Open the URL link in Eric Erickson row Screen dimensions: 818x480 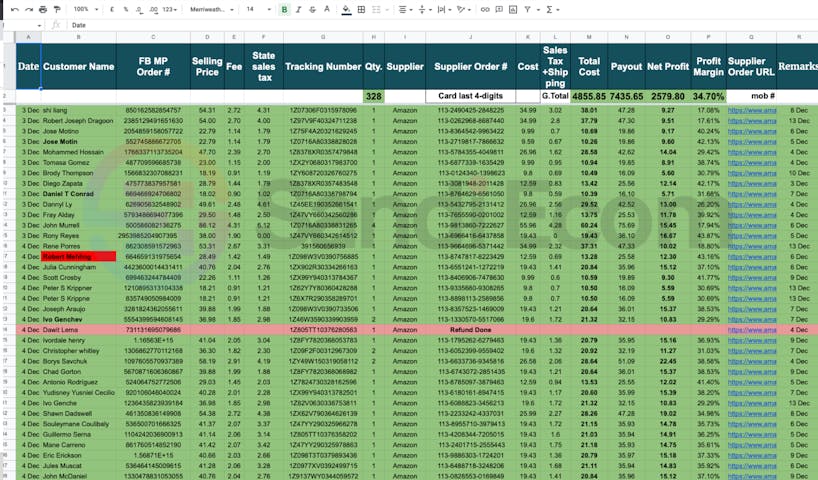[x=752, y=455]
